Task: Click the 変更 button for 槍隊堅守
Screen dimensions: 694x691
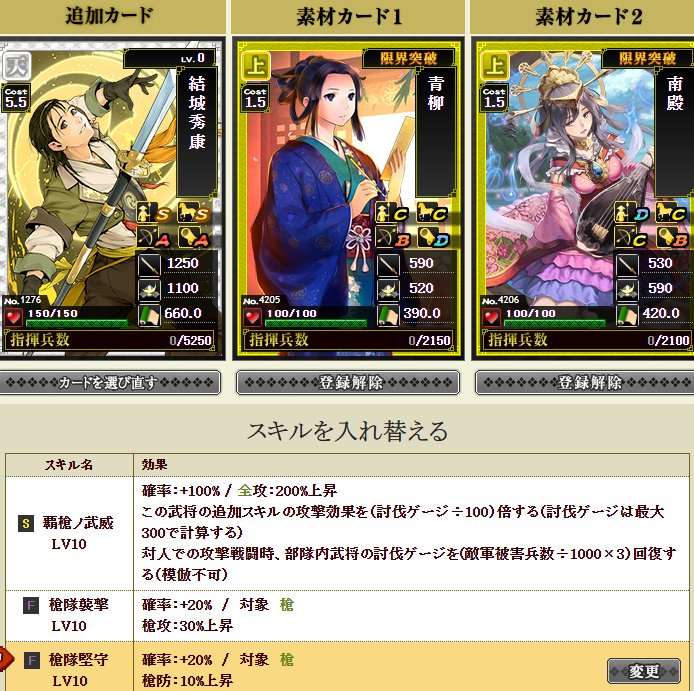Action: tap(644, 671)
